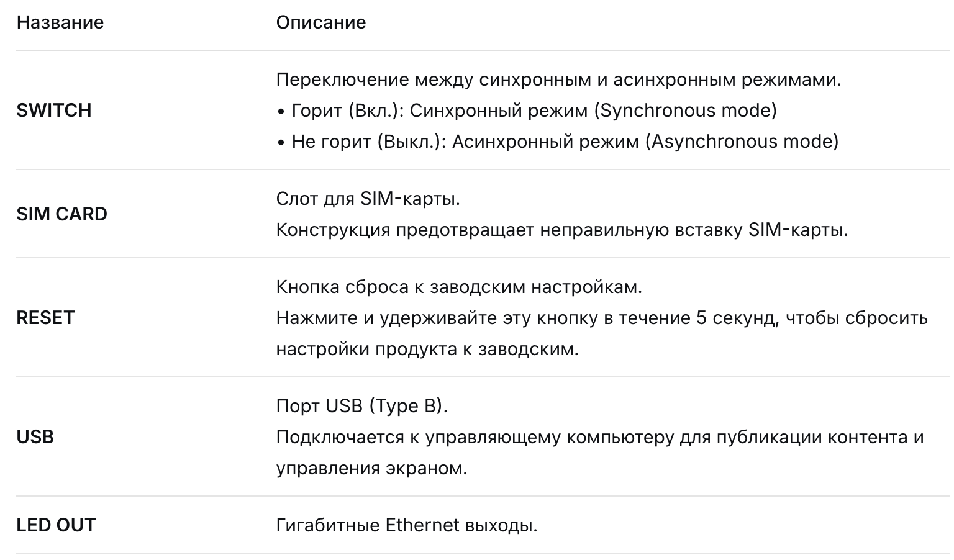
Task: Click the 'Описание' column header
Action: (x=320, y=23)
